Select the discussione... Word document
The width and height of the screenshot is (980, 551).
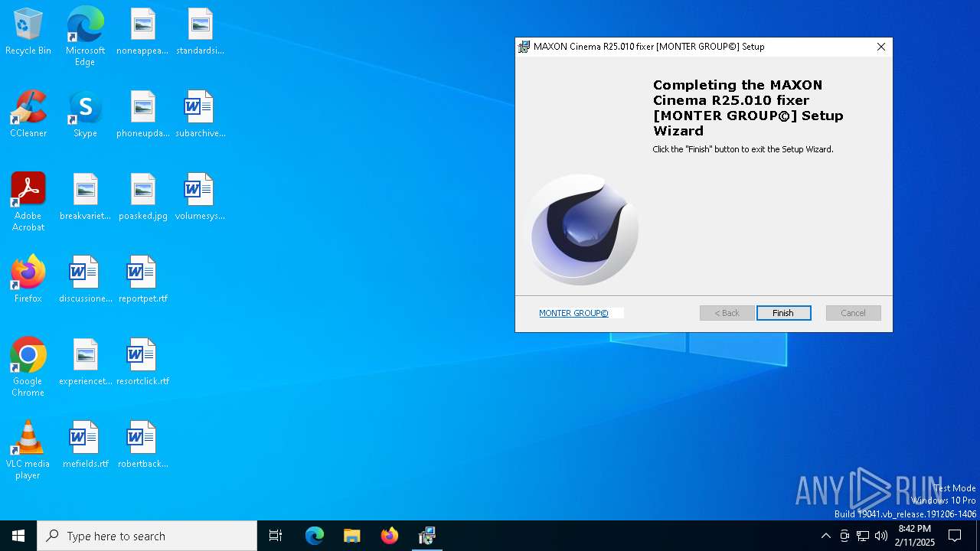85,280
